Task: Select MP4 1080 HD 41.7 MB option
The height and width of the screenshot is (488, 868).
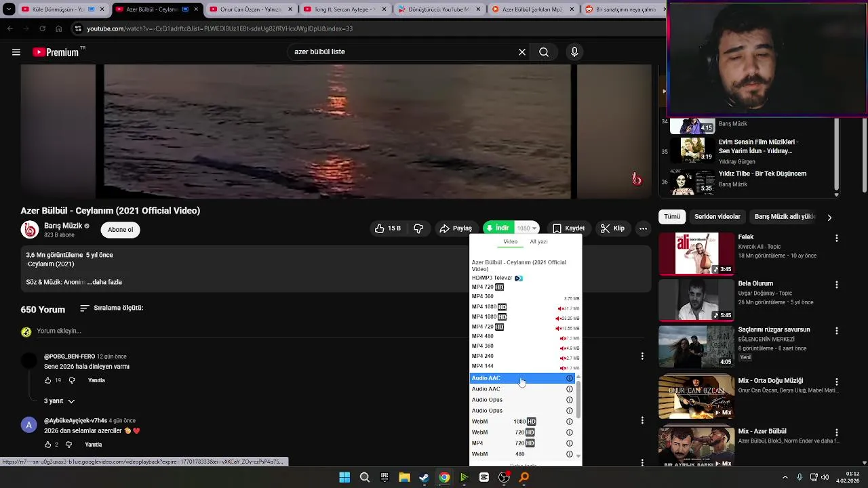Action: 526,307
